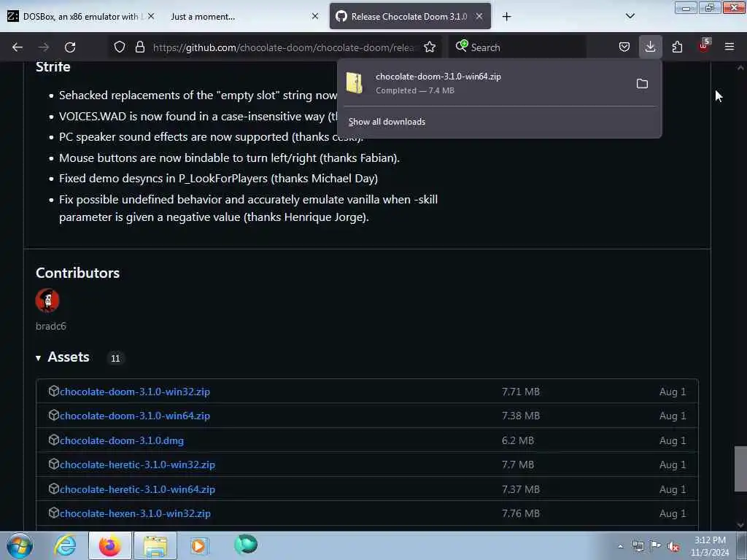This screenshot has height=560, width=747.
Task: Show downloaded zip in folder
Action: point(642,84)
